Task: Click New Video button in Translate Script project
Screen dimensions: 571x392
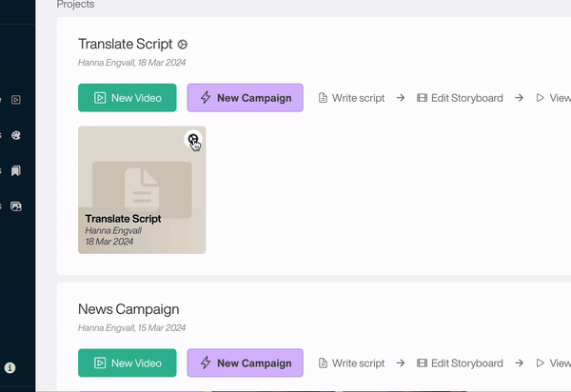Action: point(127,98)
